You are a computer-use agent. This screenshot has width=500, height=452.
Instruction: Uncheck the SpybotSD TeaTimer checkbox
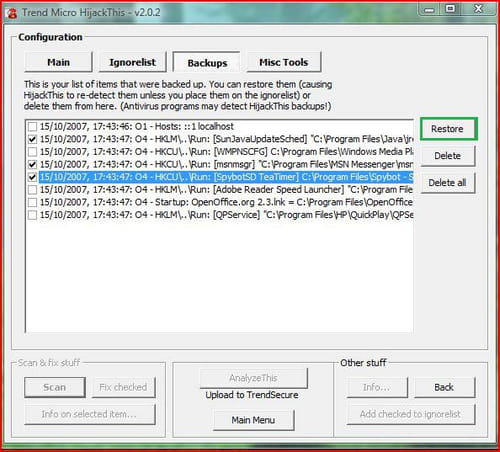click(32, 177)
